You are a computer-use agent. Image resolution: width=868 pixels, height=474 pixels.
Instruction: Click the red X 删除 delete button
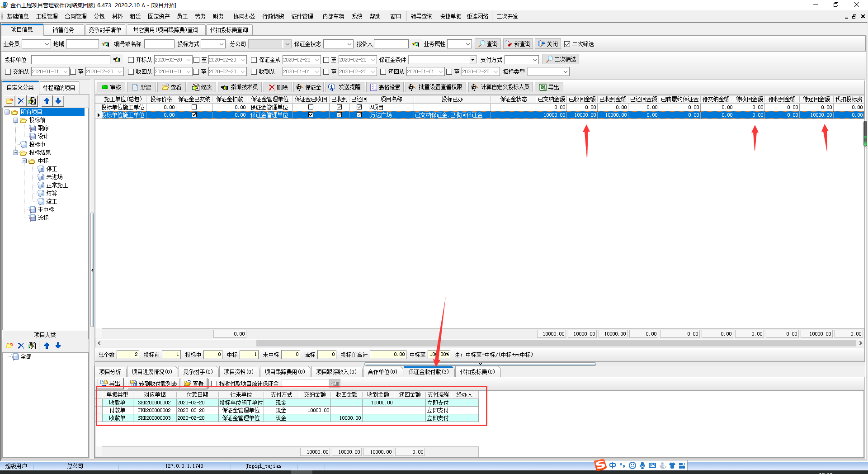pyautogui.click(x=278, y=87)
